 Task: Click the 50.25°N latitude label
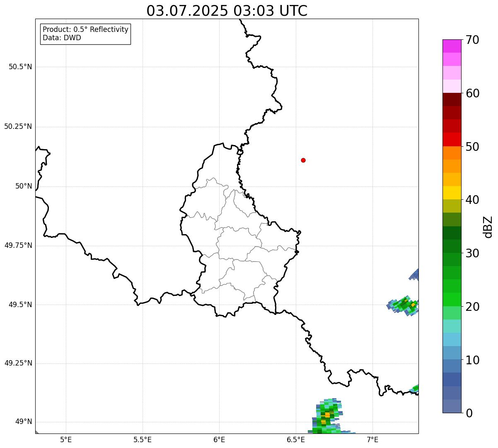[x=18, y=126]
